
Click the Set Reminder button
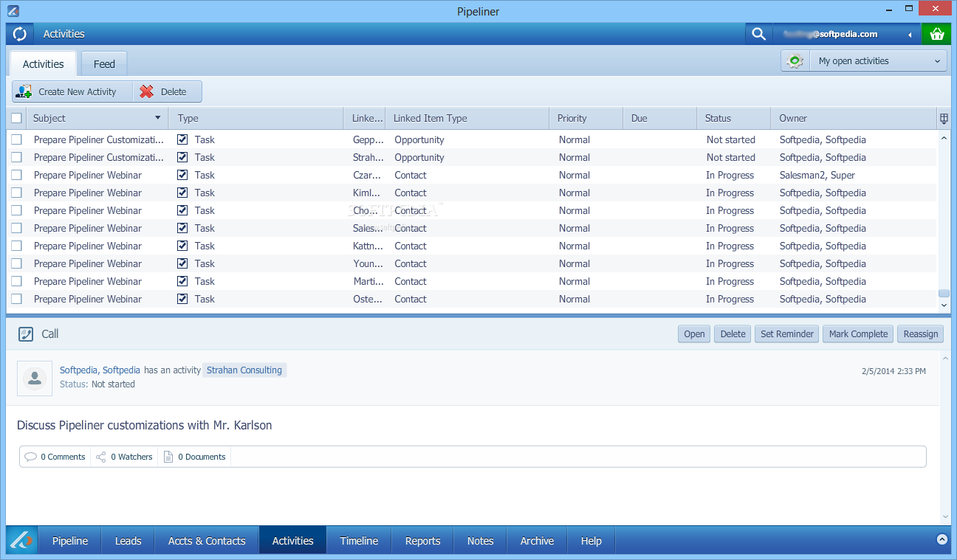pyautogui.click(x=787, y=334)
